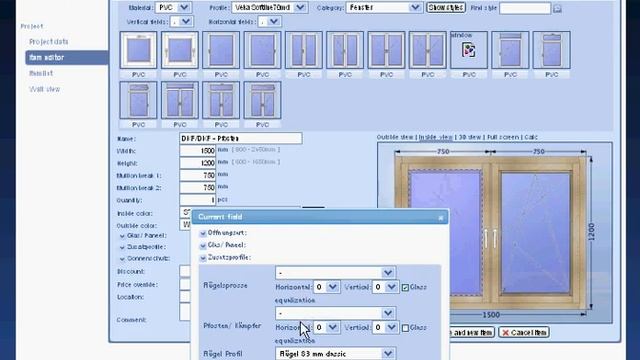
Task: Open Wall view in sidebar
Action: click(44, 89)
